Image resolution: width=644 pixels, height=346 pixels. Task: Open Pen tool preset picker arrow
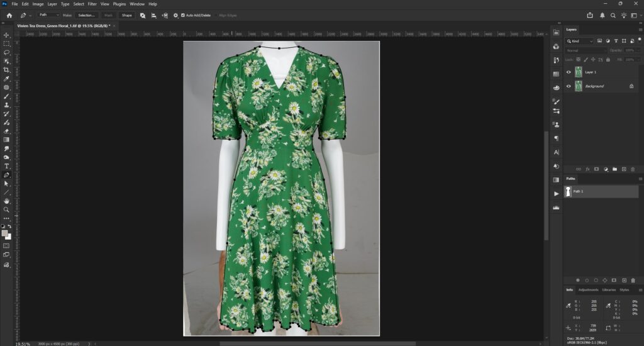(30, 16)
